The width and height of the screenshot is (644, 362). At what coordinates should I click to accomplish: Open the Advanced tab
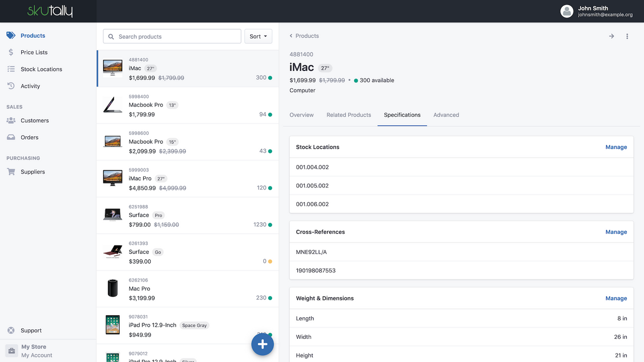[x=446, y=115]
